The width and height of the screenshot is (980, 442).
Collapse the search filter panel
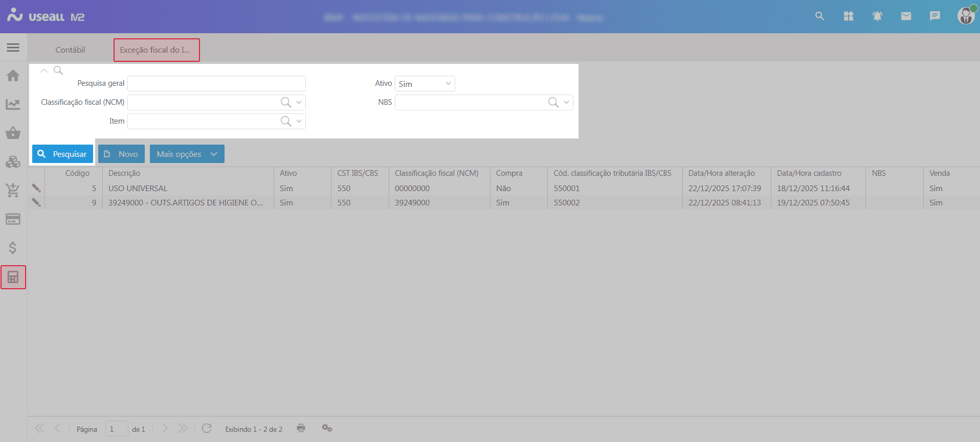(44, 71)
